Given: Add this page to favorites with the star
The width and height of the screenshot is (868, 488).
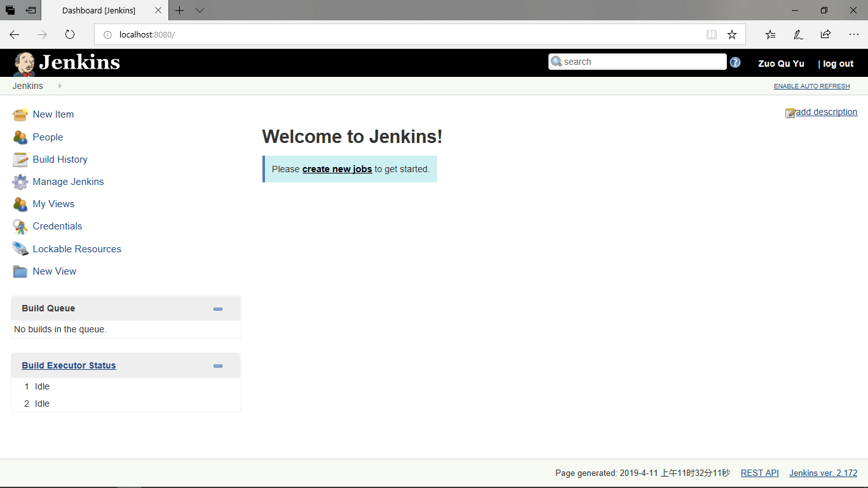Looking at the screenshot, I should coord(732,34).
